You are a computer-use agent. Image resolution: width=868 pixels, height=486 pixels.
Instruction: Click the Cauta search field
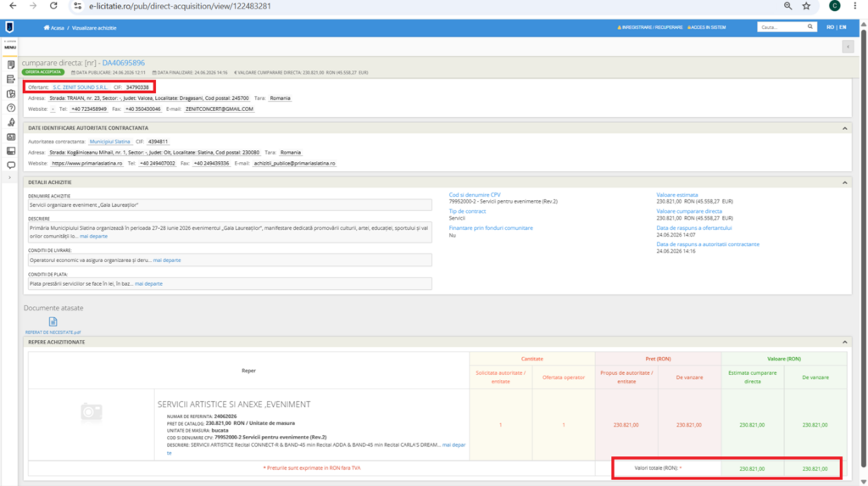click(x=782, y=27)
